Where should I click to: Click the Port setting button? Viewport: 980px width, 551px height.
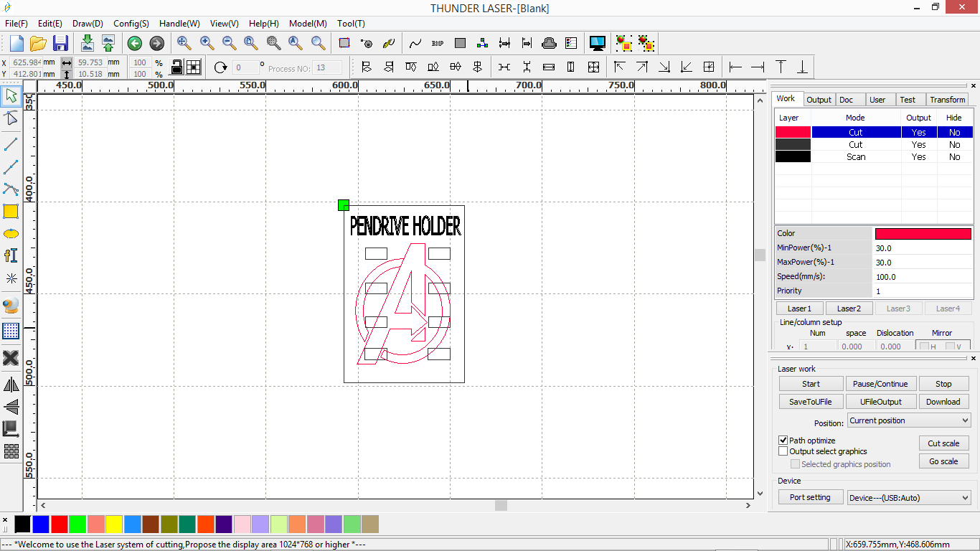point(810,497)
